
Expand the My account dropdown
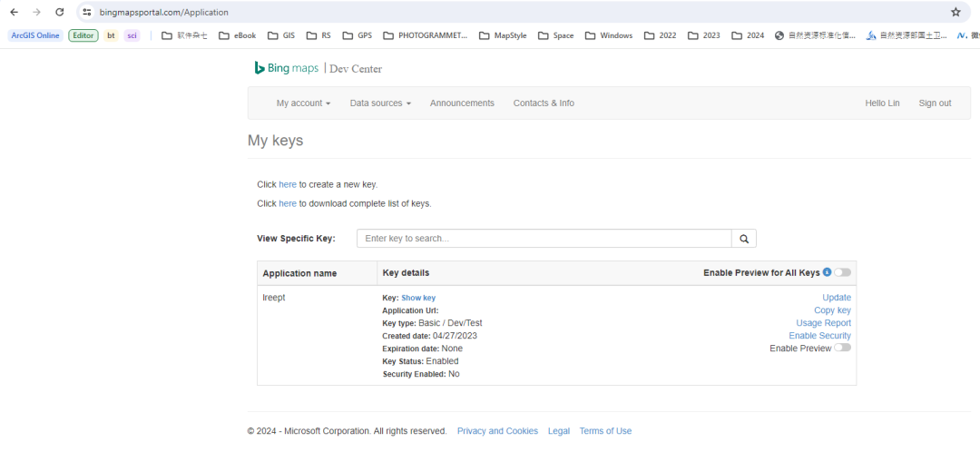[x=303, y=103]
